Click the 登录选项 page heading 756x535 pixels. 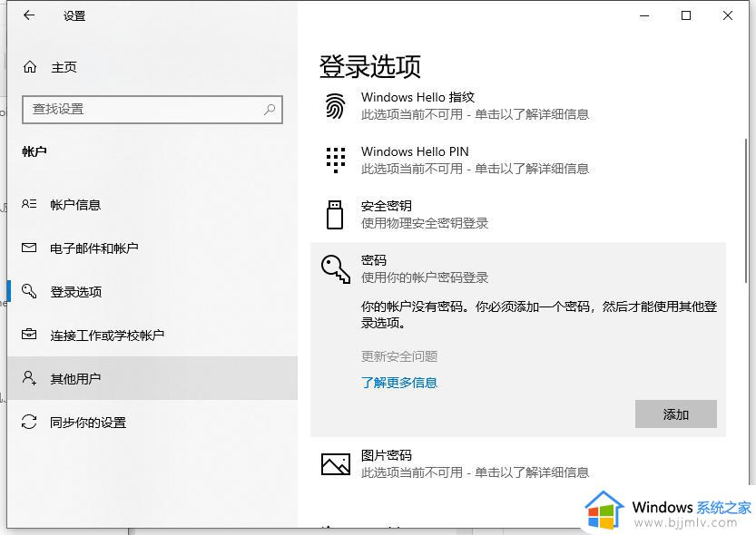tap(369, 66)
